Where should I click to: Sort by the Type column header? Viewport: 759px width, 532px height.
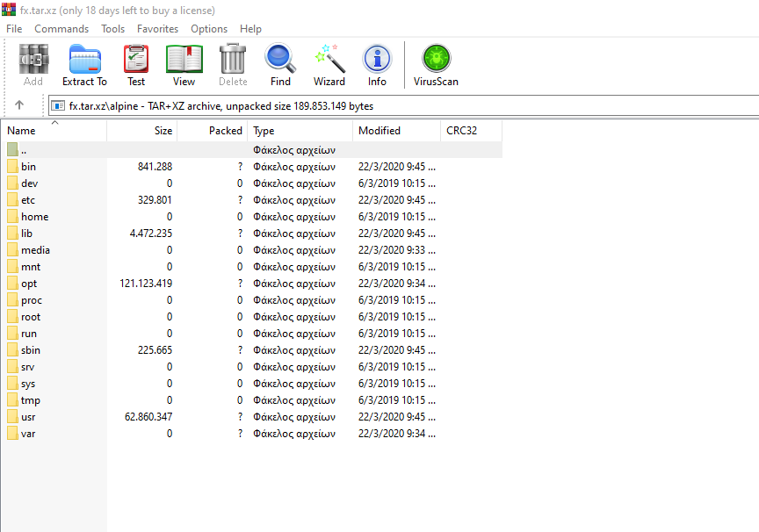point(300,131)
